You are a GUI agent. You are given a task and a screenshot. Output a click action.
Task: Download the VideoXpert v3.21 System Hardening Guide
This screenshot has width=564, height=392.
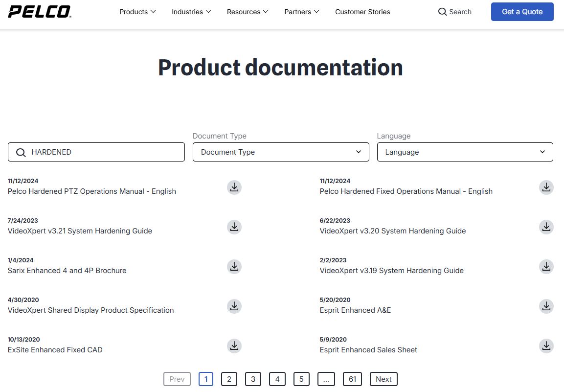234,227
